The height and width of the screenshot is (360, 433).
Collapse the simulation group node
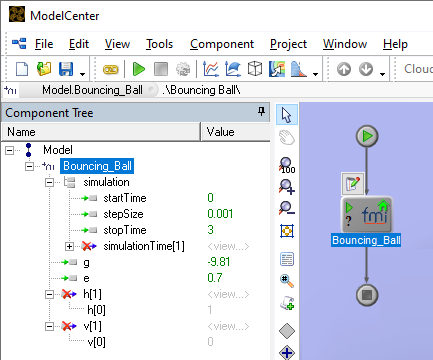pos(49,182)
